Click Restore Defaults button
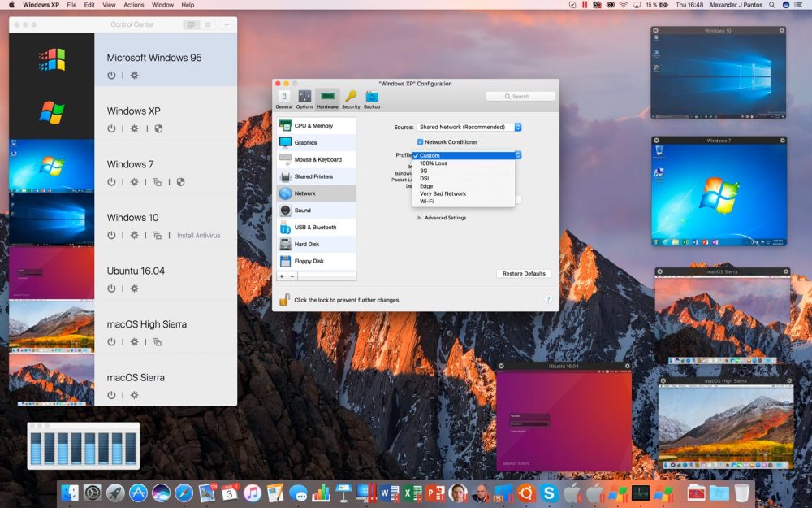Screen dimensions: 812x508 (524, 273)
